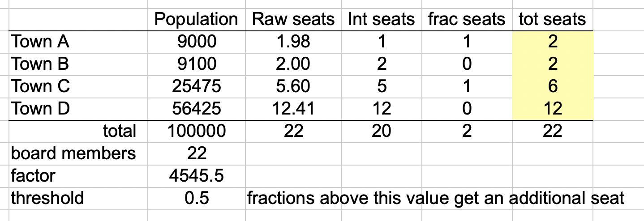
Task: Select the total population cell 100000
Action: tap(197, 132)
